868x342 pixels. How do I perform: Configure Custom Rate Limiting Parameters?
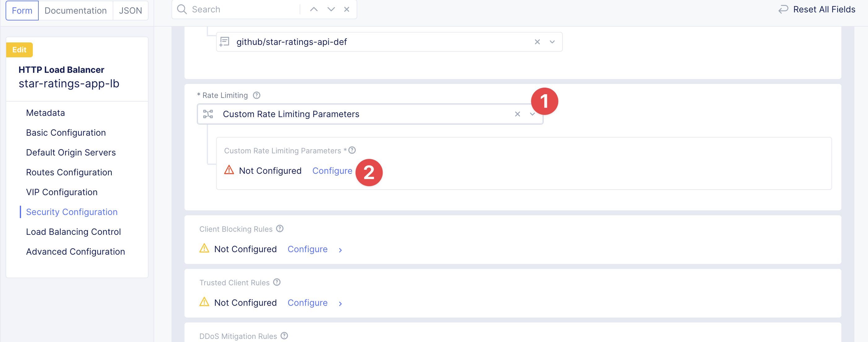pos(332,171)
